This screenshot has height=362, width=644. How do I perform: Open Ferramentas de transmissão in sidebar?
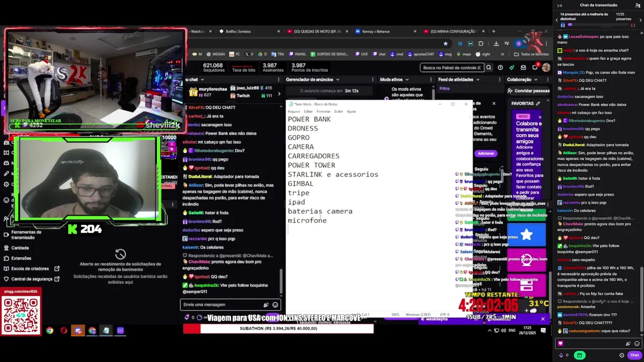pyautogui.click(x=26, y=235)
